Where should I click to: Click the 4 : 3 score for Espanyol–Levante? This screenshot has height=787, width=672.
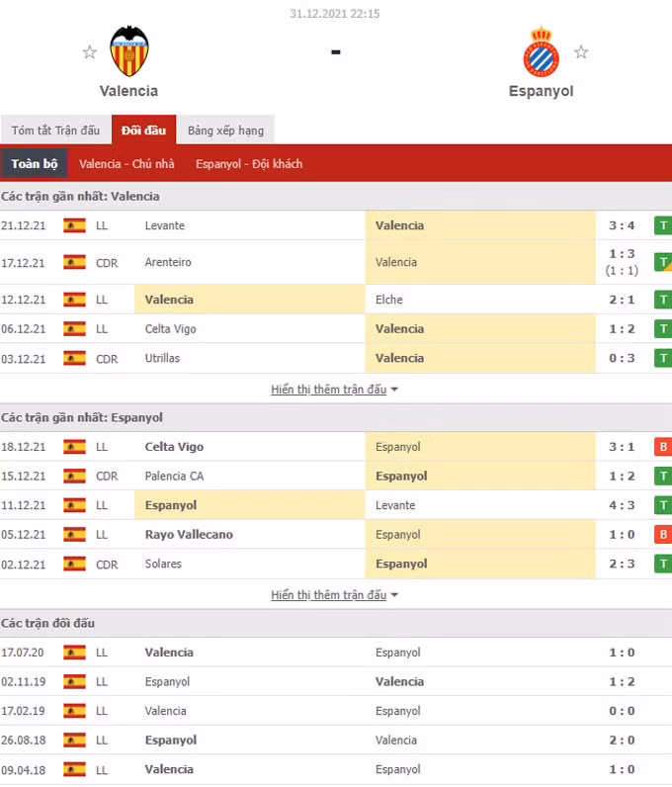(x=622, y=505)
